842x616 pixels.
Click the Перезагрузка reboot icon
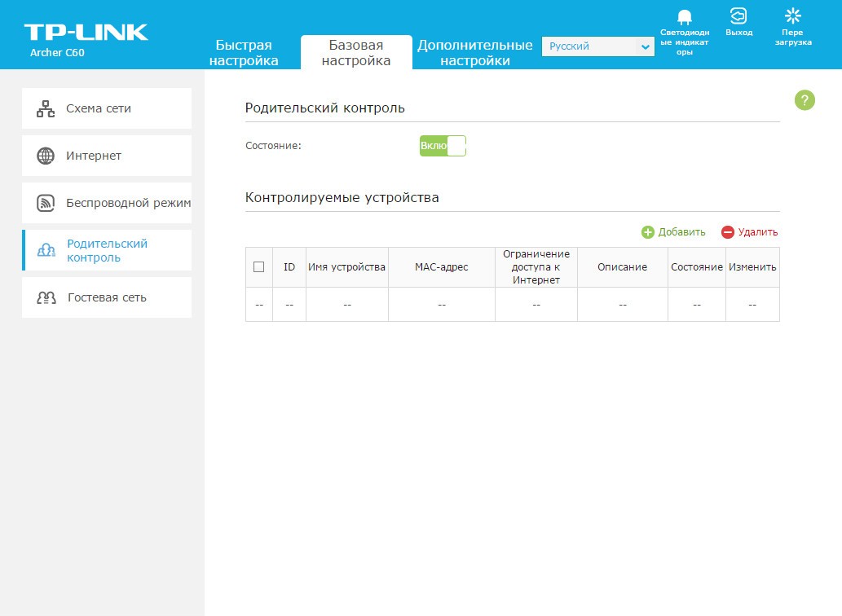tap(792, 16)
